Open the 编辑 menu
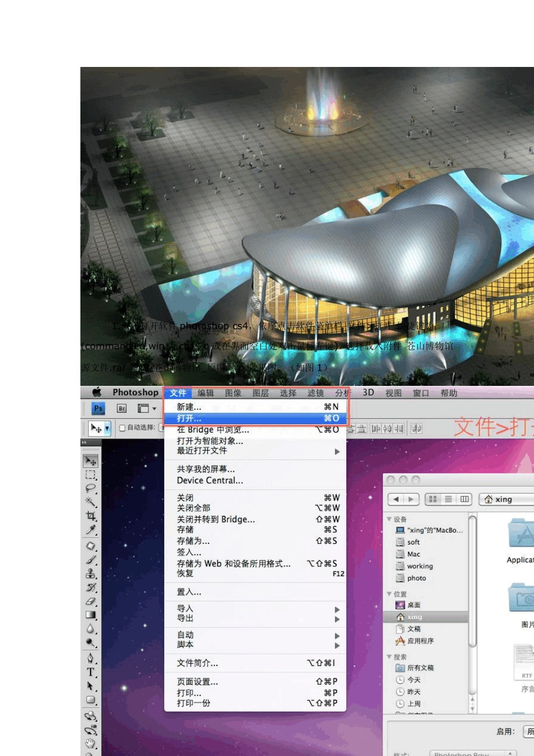Viewport: 534px width, 756px height. click(206, 393)
